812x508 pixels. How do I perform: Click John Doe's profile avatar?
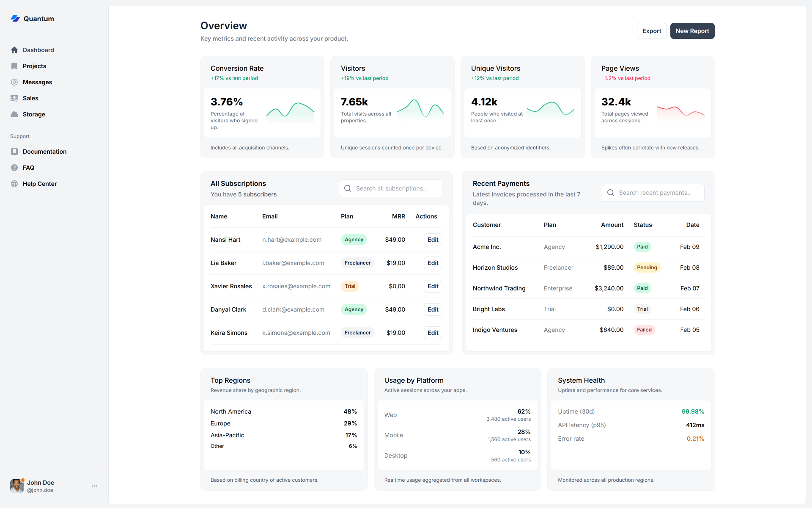17,486
